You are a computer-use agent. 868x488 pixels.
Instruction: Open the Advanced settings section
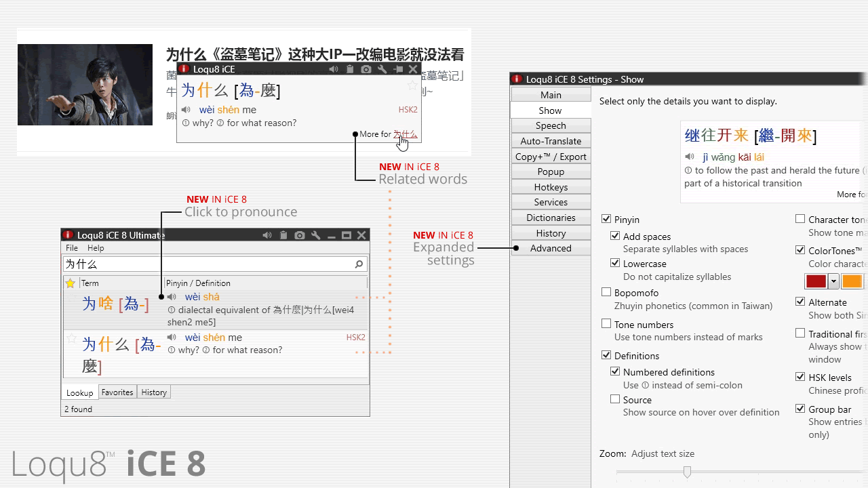[551, 248]
